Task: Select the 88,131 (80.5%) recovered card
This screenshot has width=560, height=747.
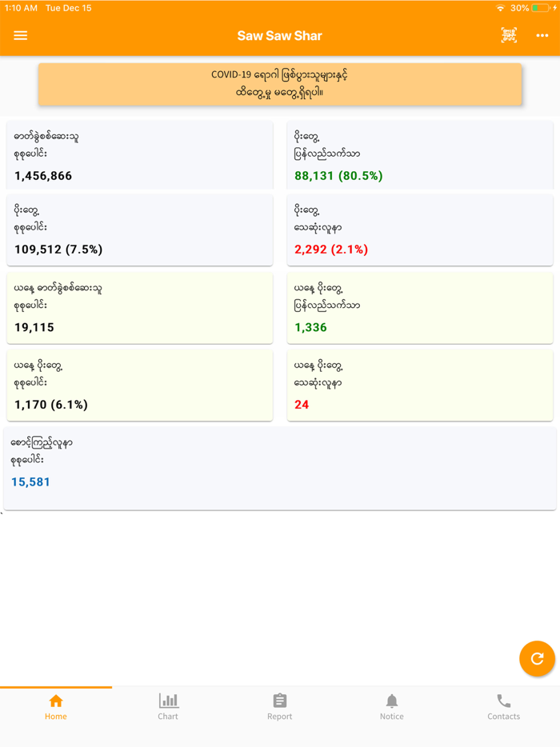Action: [x=420, y=156]
